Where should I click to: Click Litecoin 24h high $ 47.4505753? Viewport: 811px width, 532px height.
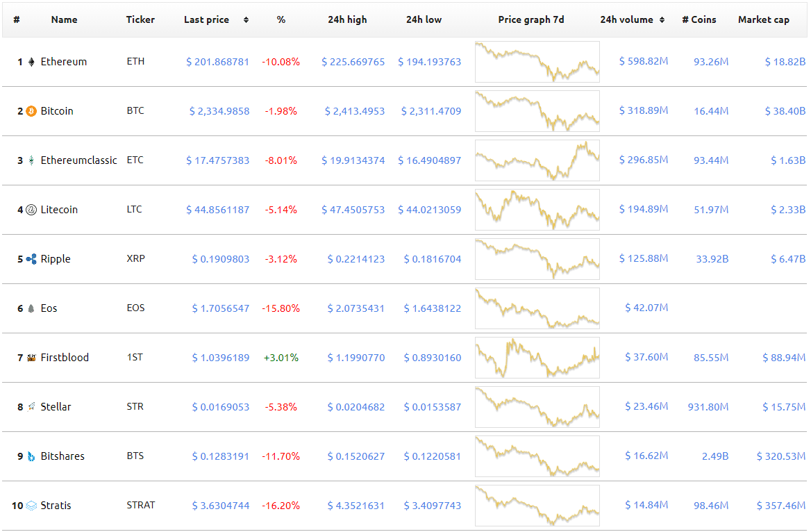[353, 210]
